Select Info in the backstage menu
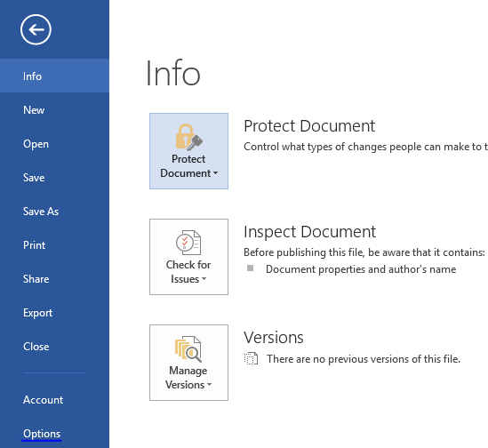The height and width of the screenshot is (448, 488). click(x=54, y=76)
